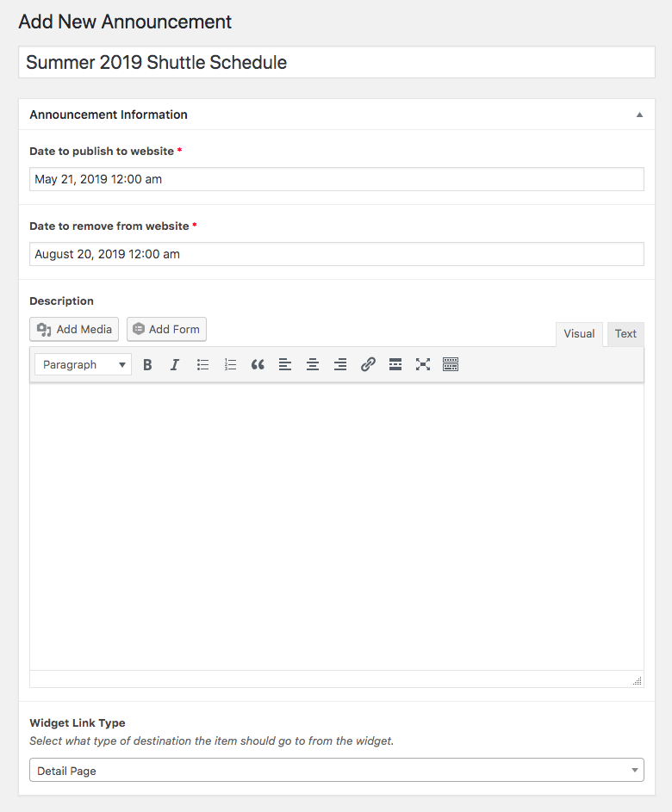Click the Add Media button
672x812 pixels.
[x=74, y=329]
